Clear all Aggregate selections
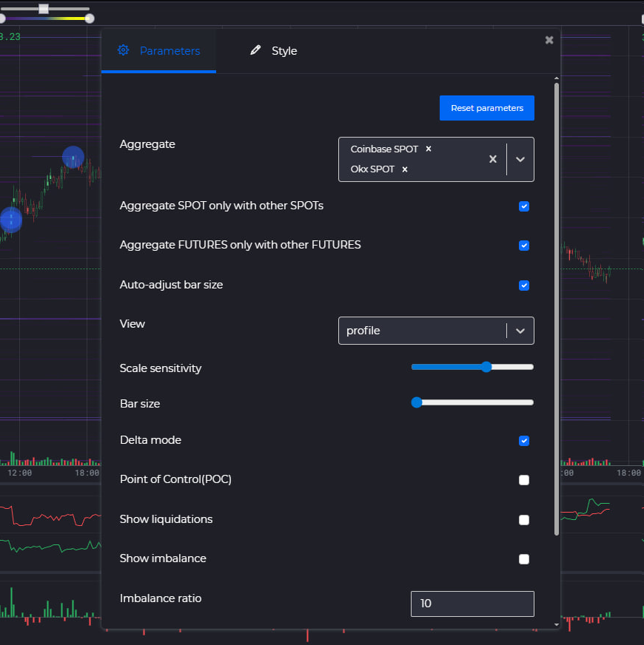 pyautogui.click(x=492, y=159)
